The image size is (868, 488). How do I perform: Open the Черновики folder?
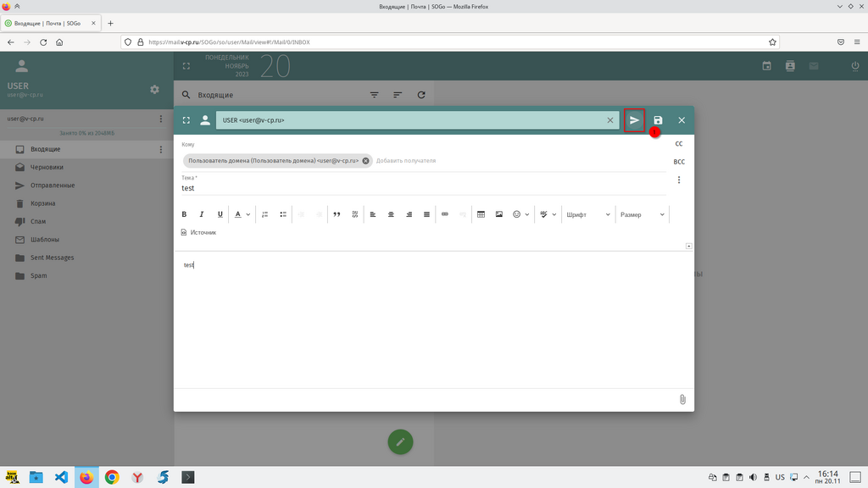pyautogui.click(x=47, y=167)
